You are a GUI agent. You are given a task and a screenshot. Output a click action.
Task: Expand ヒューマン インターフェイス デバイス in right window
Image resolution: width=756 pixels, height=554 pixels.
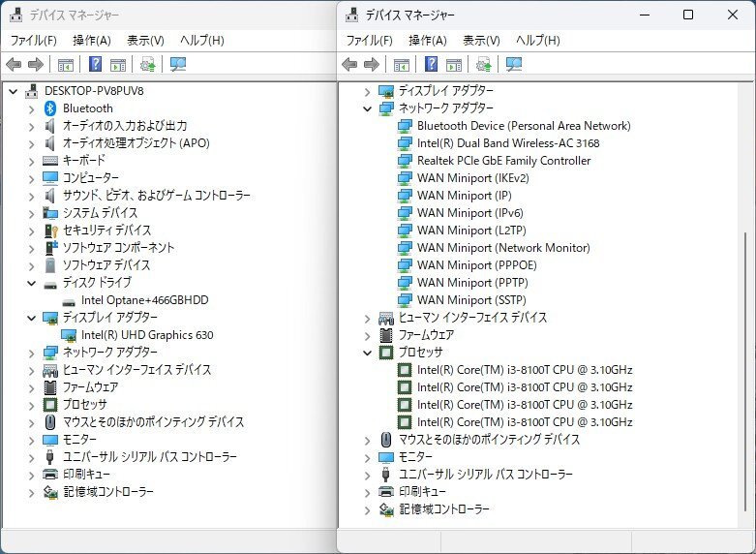368,319
